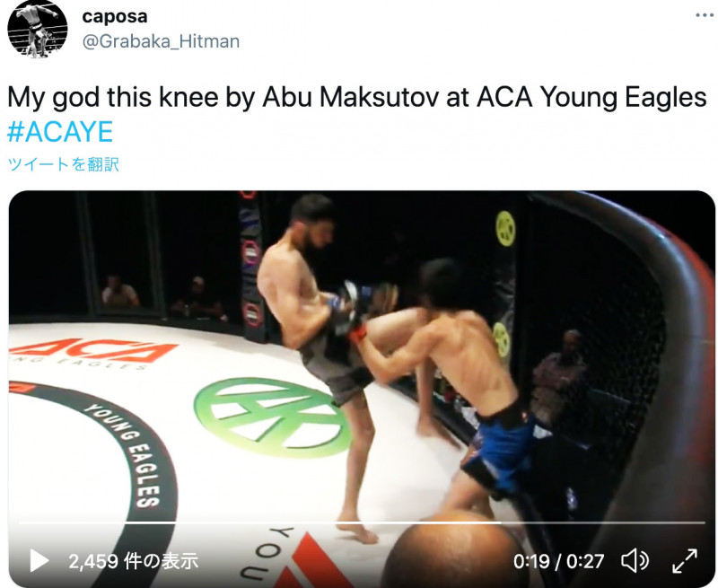Viewport: 718px width, 588px height.
Task: Mute the video with the speaker icon
Action: click(x=635, y=561)
